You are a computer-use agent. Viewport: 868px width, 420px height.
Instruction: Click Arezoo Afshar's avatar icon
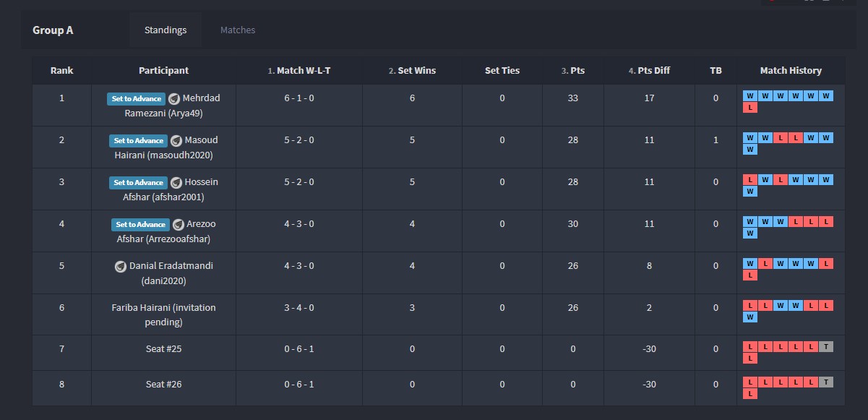click(x=178, y=225)
